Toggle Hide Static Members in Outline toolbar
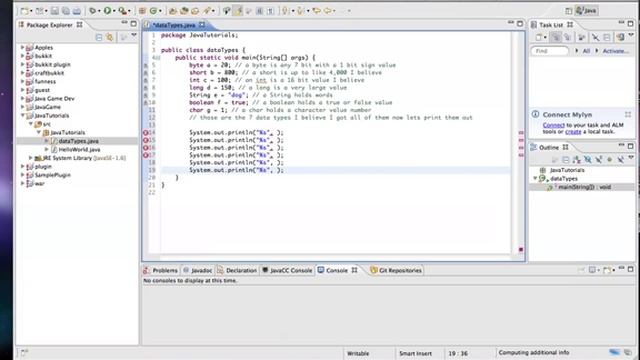Viewport: 640px width, 360px height. click(x=598, y=160)
